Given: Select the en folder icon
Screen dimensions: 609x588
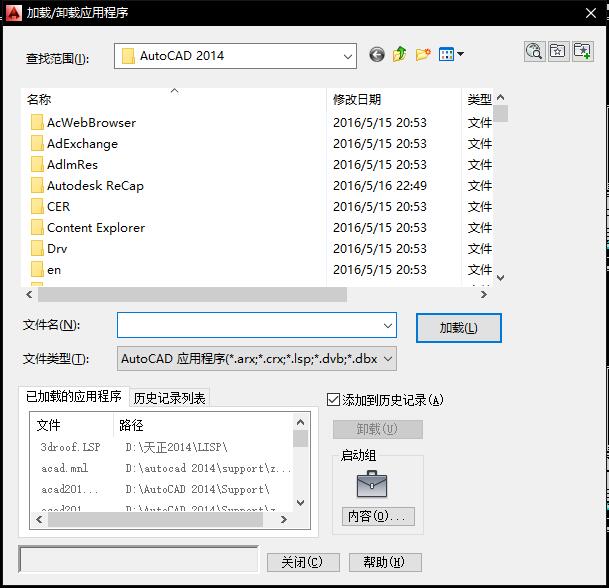Looking at the screenshot, I should pyautogui.click(x=37, y=269).
